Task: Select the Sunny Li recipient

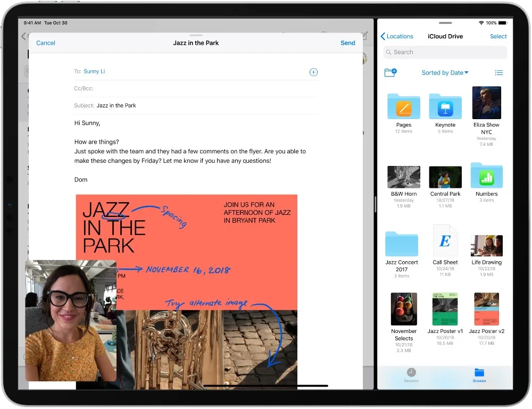Action: click(94, 71)
